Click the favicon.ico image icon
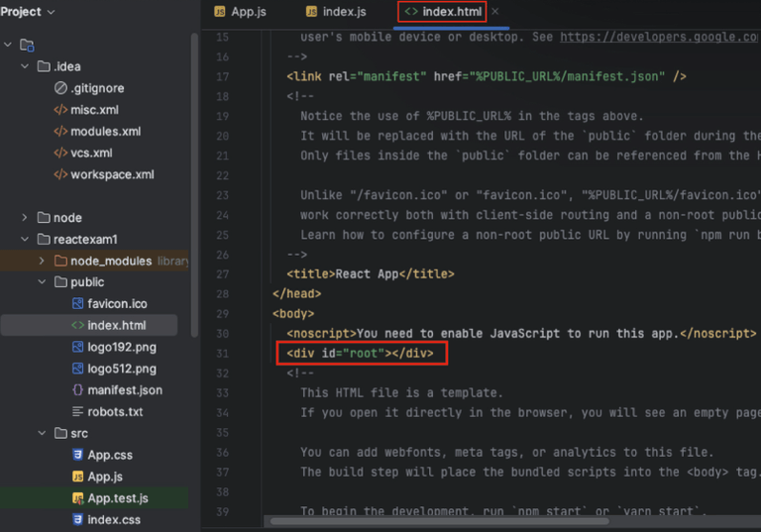This screenshot has width=761, height=532. click(x=77, y=303)
